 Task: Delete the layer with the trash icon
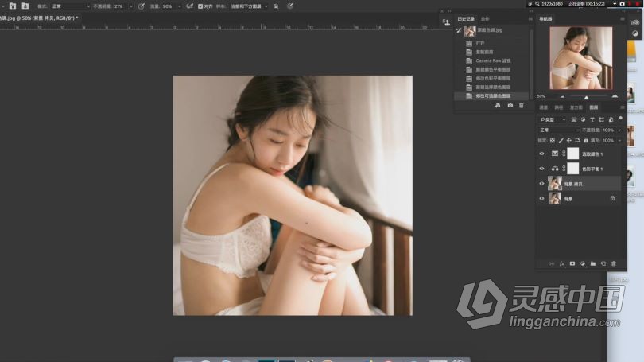(x=614, y=263)
